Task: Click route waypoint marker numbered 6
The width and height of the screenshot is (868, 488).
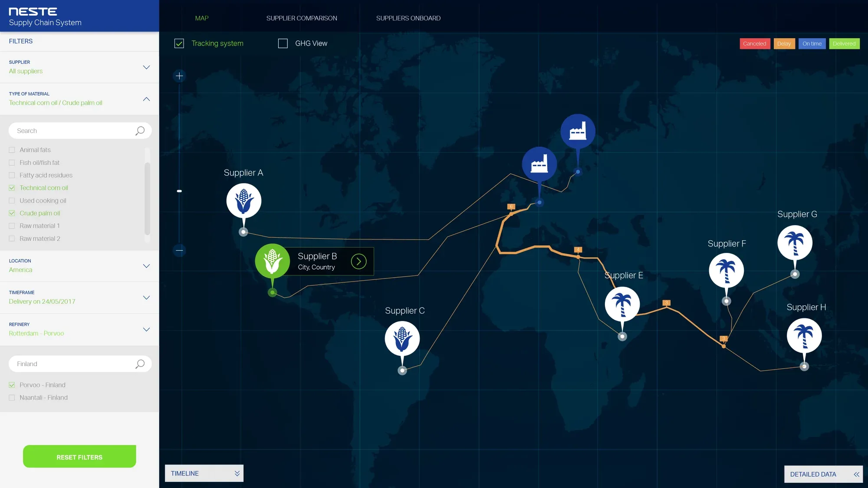Action: pyautogui.click(x=511, y=206)
